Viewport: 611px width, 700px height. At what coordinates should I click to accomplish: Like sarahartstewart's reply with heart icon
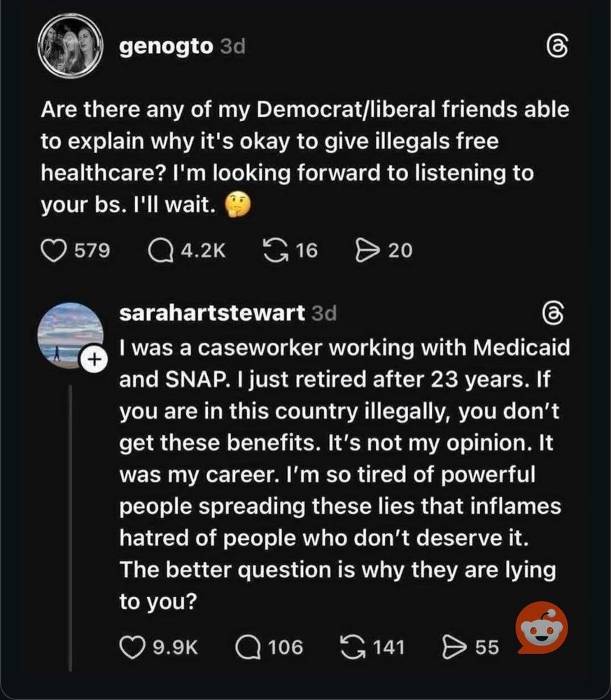(x=132, y=647)
